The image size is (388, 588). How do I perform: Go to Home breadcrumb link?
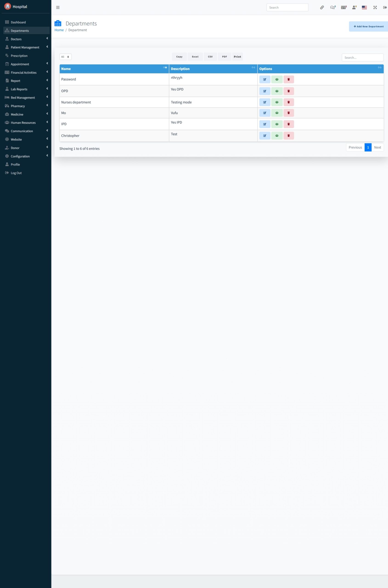pyautogui.click(x=59, y=30)
